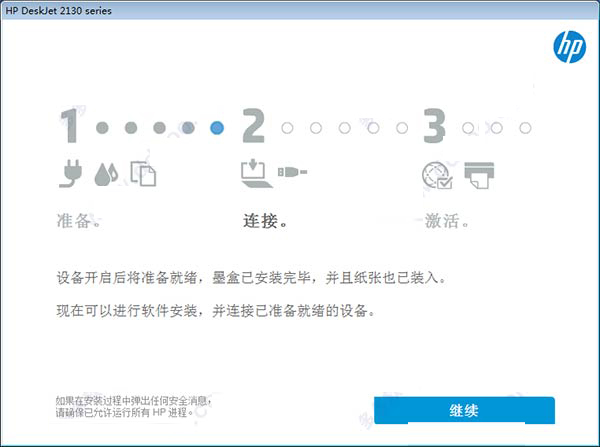
Task: Select the blue active progress dot
Action: (217, 128)
